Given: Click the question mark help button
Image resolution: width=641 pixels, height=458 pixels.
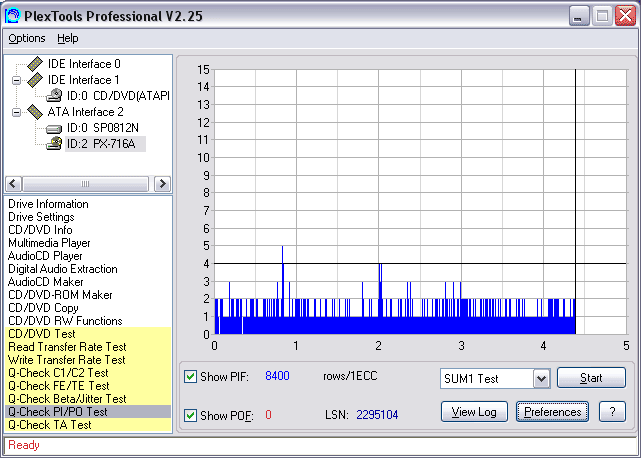Looking at the screenshot, I should 612,412.
